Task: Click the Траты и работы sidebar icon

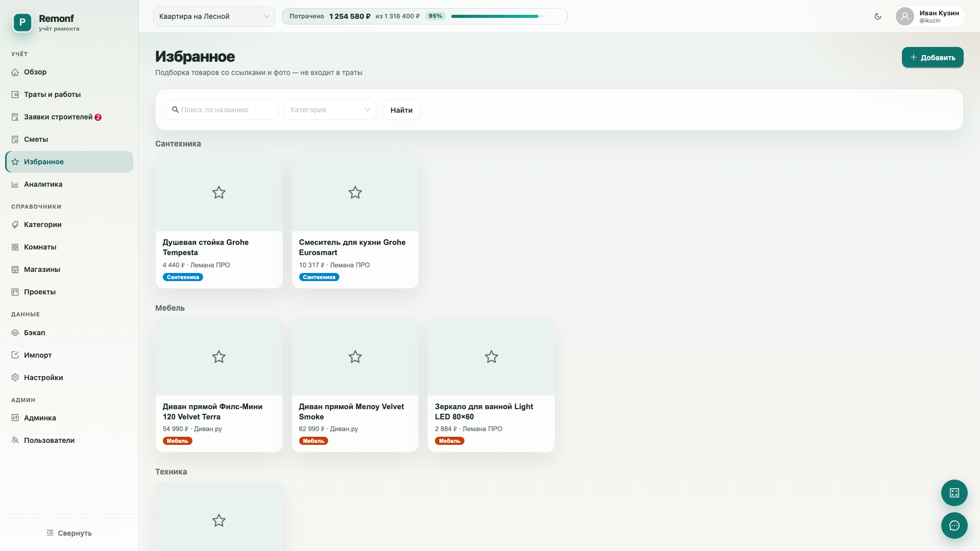Action: tap(15, 94)
